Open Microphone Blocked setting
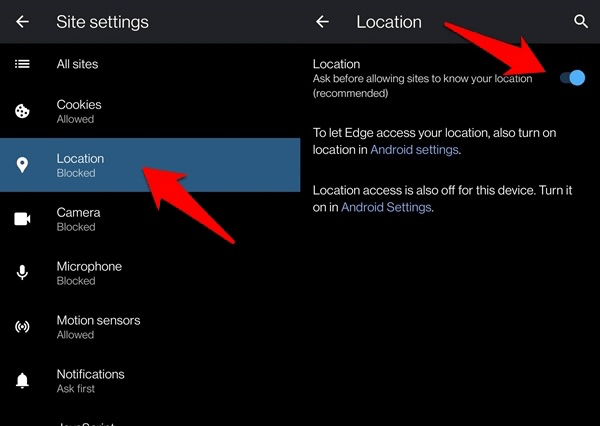600x426 pixels. 89,273
